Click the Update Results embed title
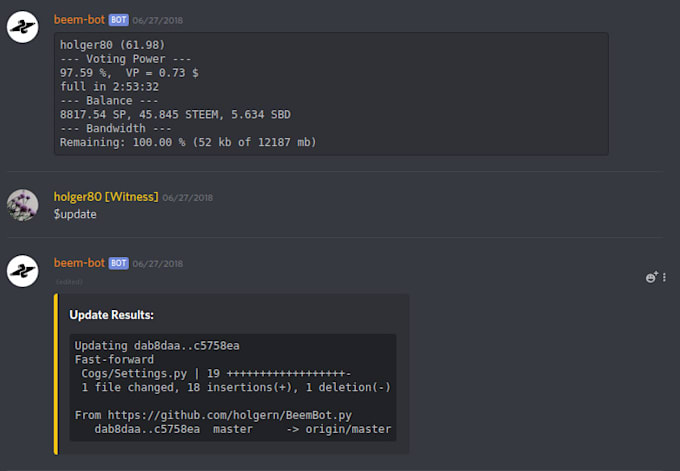Image resolution: width=680 pixels, height=471 pixels. [111, 315]
